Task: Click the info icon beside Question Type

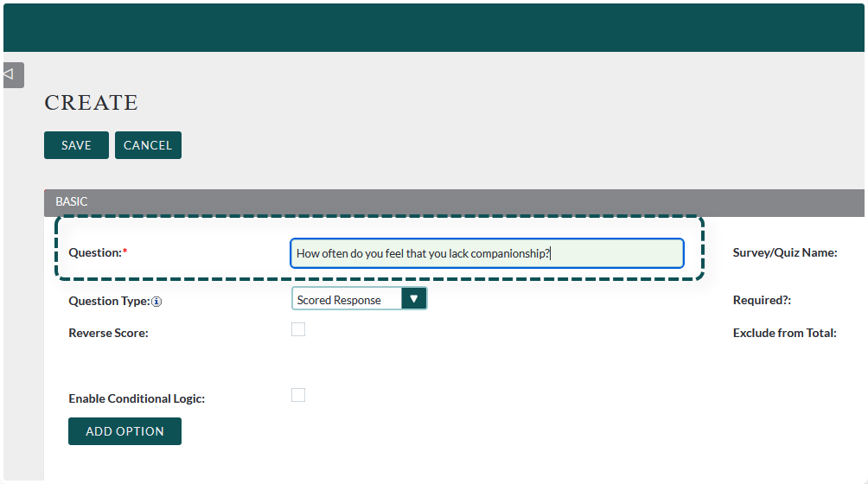Action: [x=158, y=302]
